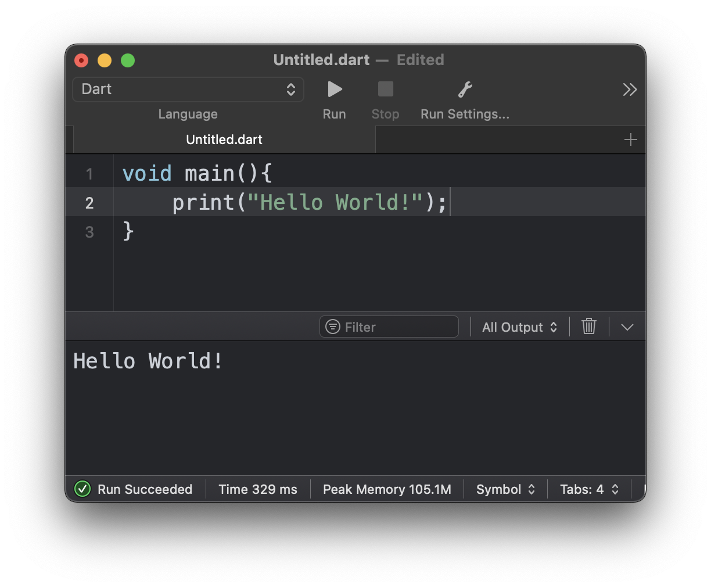The width and height of the screenshot is (711, 588).
Task: Close the window with red button
Action: coord(81,60)
